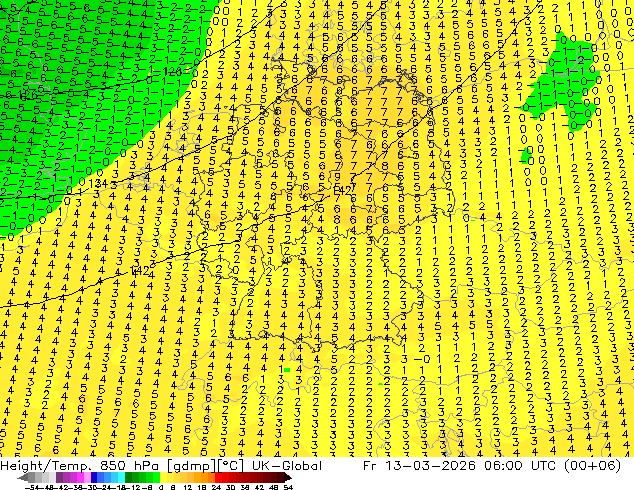This screenshot has width=634, height=490.
Task: Select the bright red legend swatch above 24
Action: tap(218, 478)
